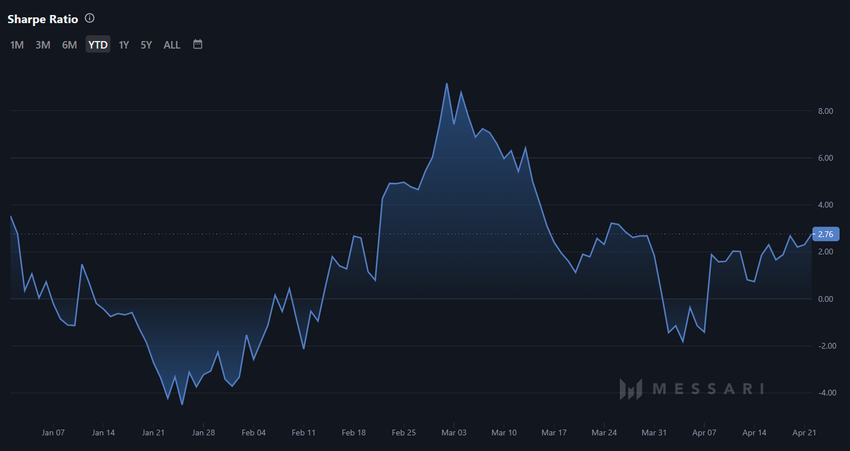
Task: Click the 2.76 current value label
Action: click(826, 234)
